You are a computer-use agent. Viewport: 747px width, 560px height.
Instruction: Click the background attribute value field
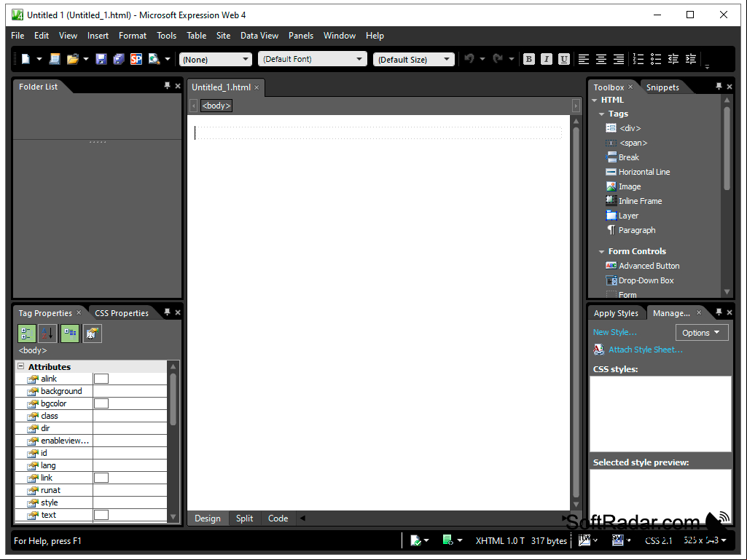click(130, 391)
